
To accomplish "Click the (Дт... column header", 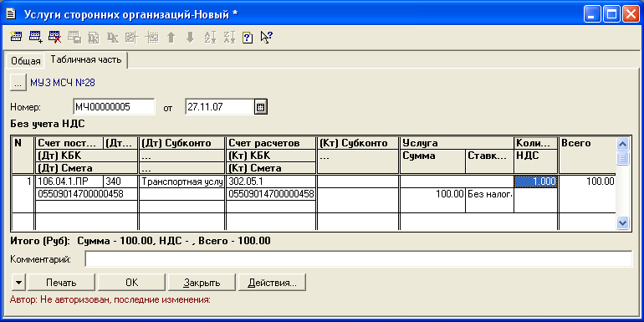I will [120, 143].
